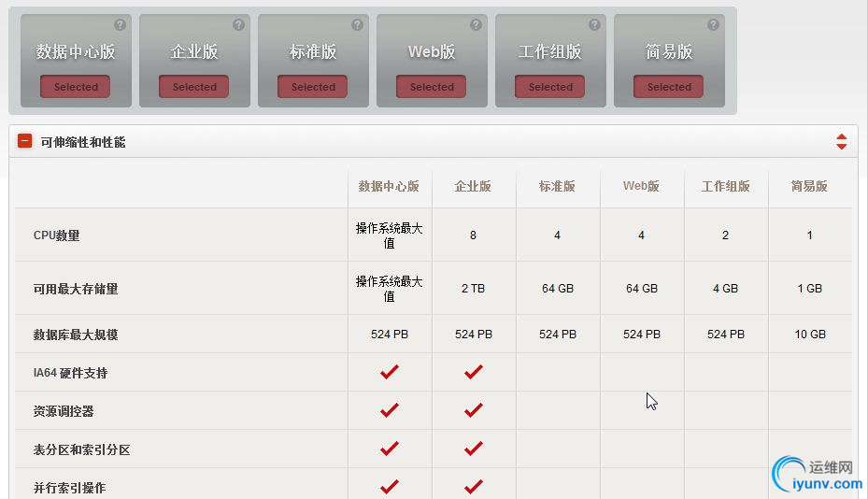This screenshot has height=499, width=868.
Task: Click 操作系统最大值 in CPU数量 row
Action: (x=390, y=235)
